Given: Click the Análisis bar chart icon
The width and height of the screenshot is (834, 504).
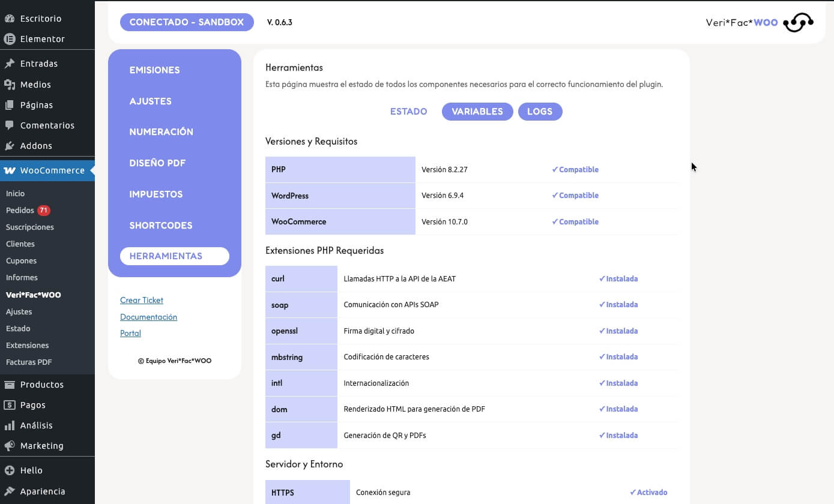Looking at the screenshot, I should tap(10, 425).
